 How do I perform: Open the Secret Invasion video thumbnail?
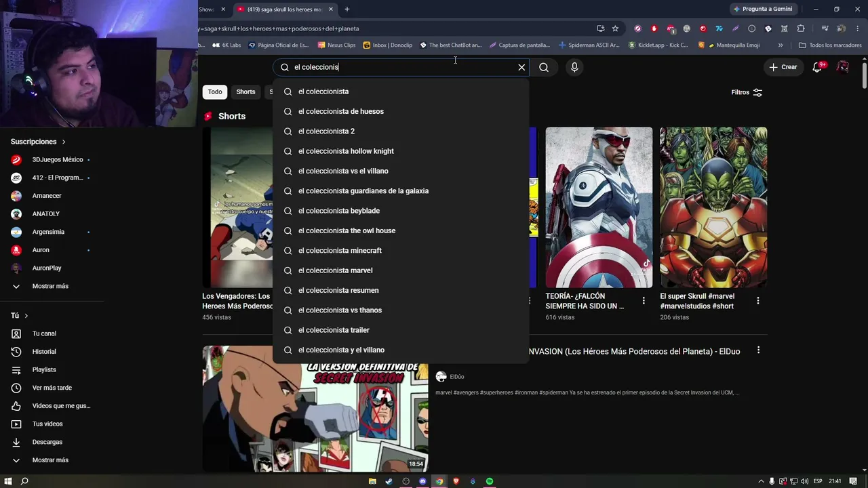(315, 409)
